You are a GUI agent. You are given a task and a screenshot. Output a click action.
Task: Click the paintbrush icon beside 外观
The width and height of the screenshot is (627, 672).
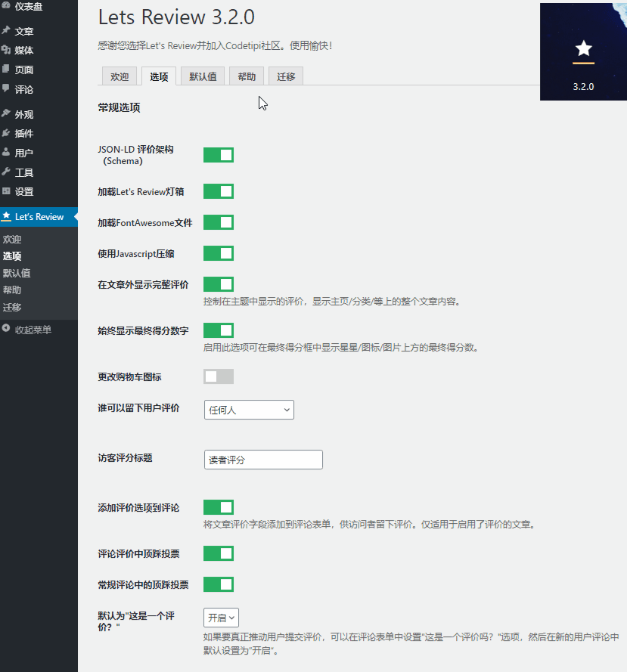point(6,113)
